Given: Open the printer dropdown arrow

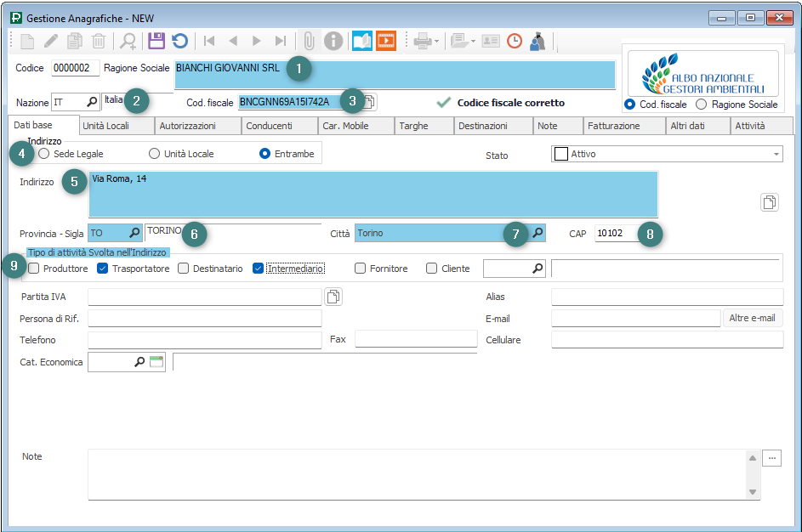Looking at the screenshot, I should tap(436, 41).
